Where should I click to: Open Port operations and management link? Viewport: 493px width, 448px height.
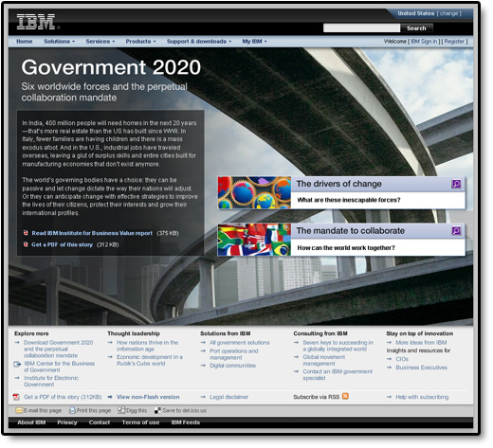234,354
